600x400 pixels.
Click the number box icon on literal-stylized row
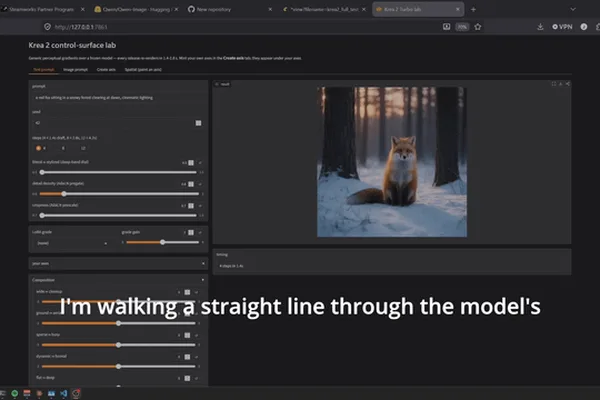[x=191, y=163]
